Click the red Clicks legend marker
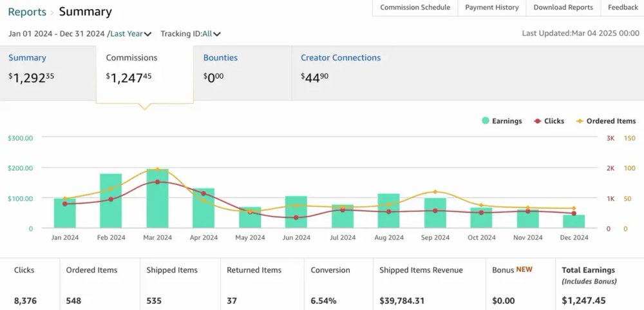Screen dimensions: 644x310 (537, 121)
